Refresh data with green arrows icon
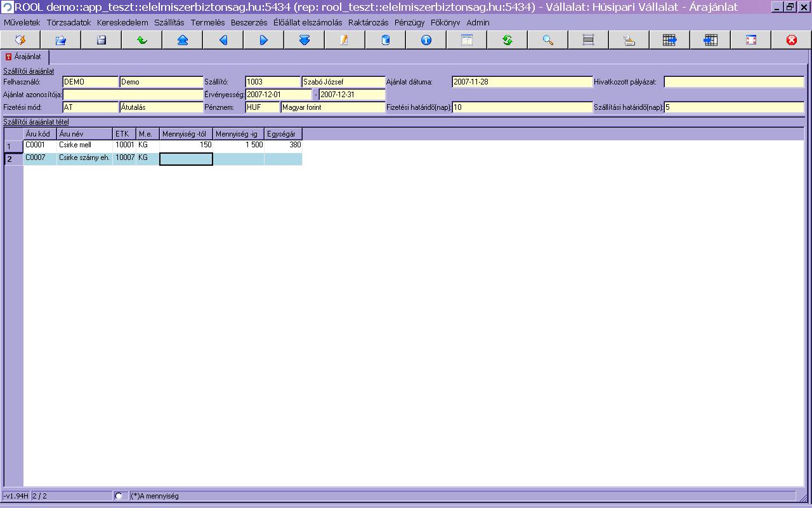The image size is (812, 508). (x=507, y=40)
